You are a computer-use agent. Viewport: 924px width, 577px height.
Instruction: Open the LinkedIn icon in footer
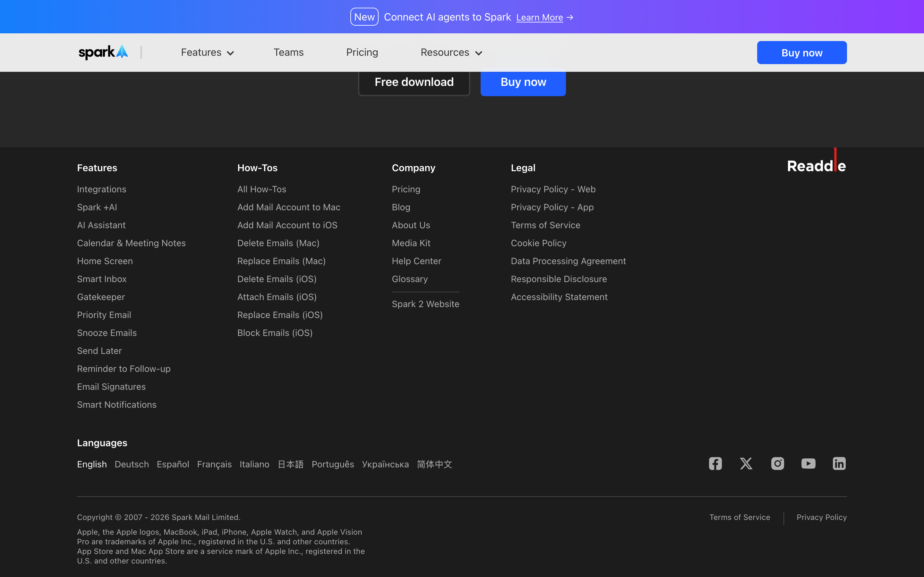839,464
